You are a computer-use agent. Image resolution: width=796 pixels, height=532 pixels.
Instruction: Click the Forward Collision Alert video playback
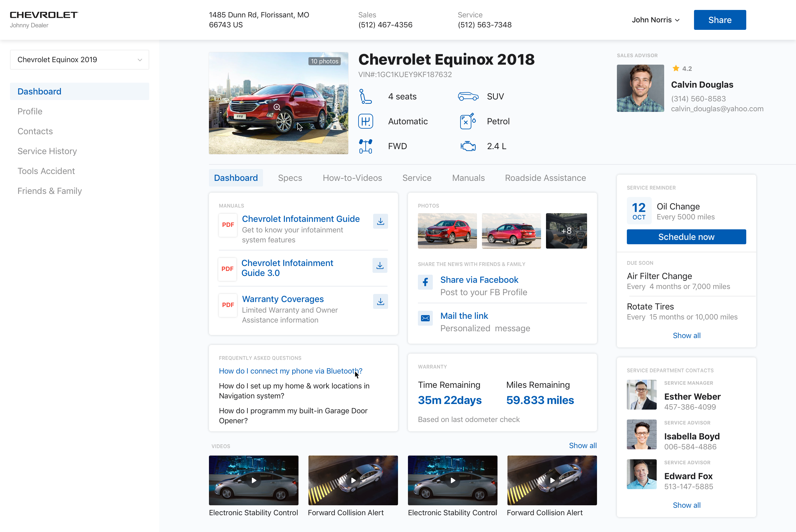coord(352,479)
